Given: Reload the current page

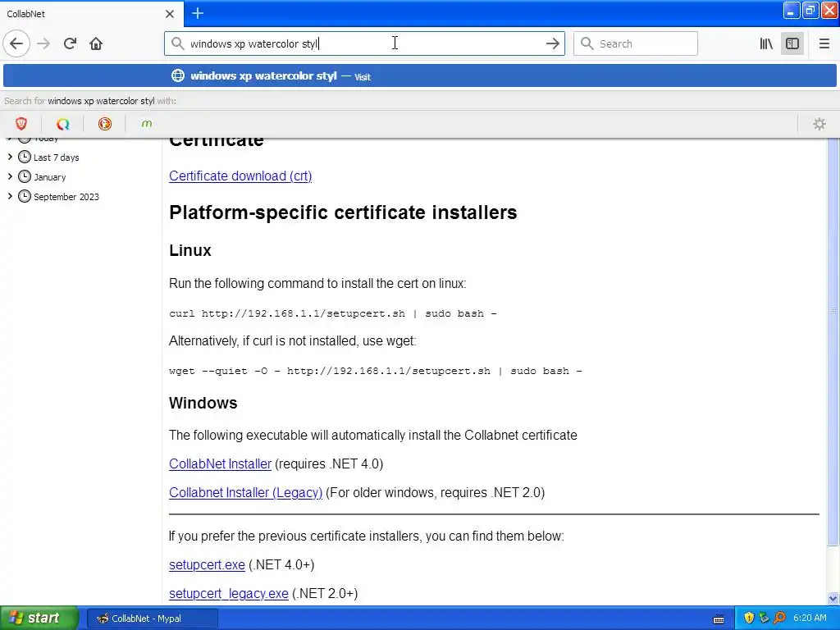Looking at the screenshot, I should click(x=71, y=43).
